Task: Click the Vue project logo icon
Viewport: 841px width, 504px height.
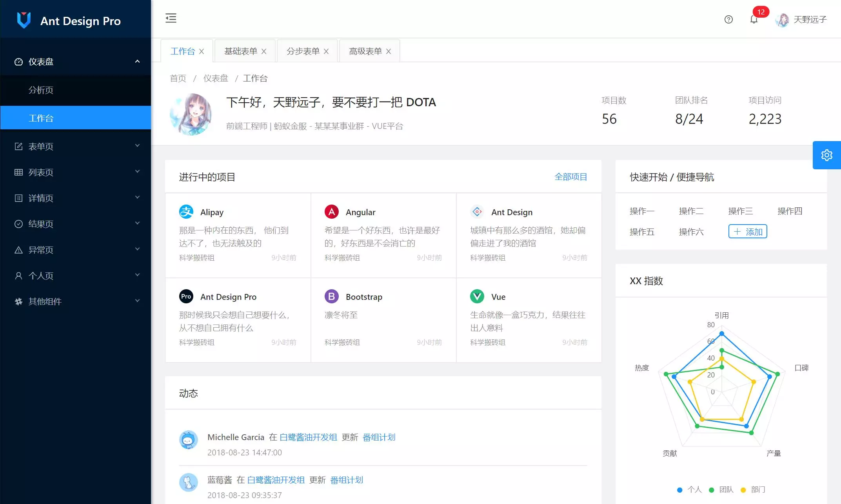Action: tap(477, 296)
